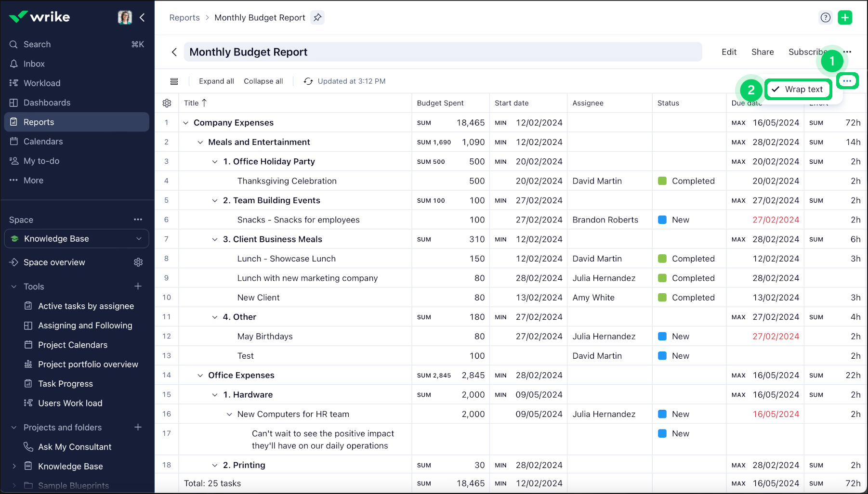868x494 pixels.
Task: Collapse the left sidebar panel
Action: tap(142, 18)
